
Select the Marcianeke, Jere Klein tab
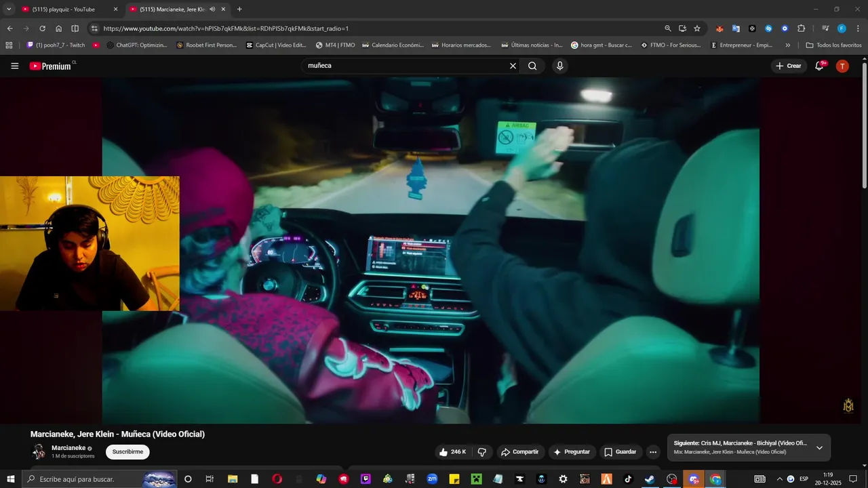tap(172, 9)
